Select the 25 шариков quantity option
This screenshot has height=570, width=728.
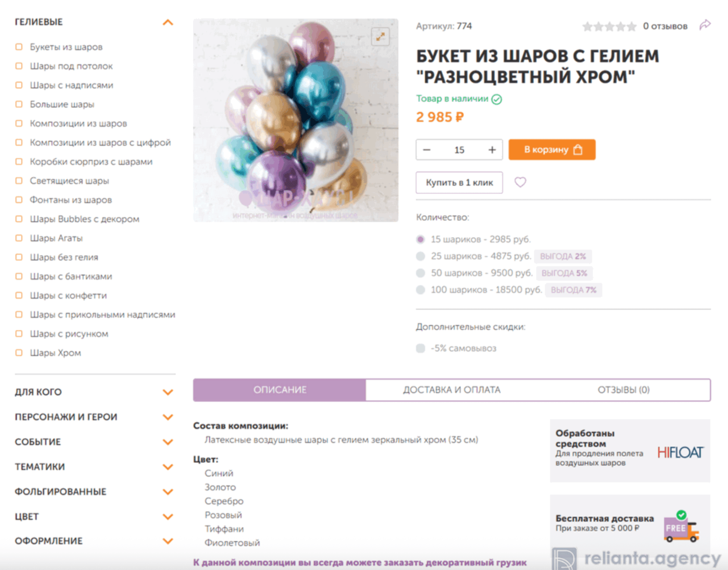click(x=420, y=256)
